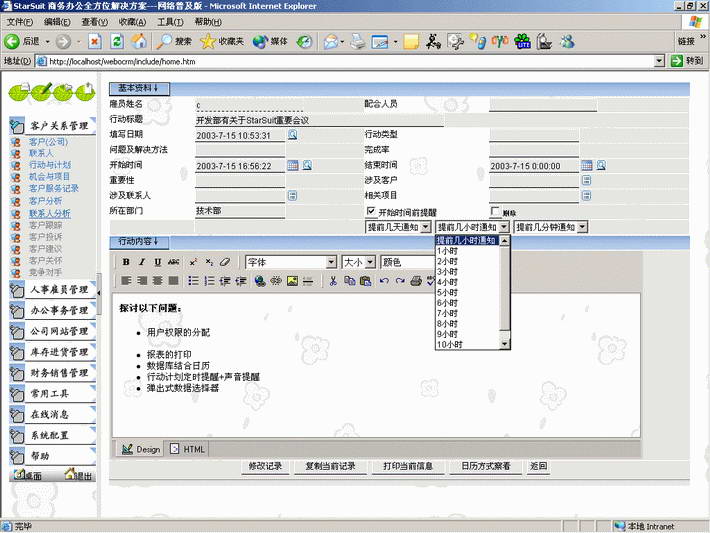Screen dimensions: 710x533
Task: Open the 文件(F) menu
Action: [x=19, y=22]
